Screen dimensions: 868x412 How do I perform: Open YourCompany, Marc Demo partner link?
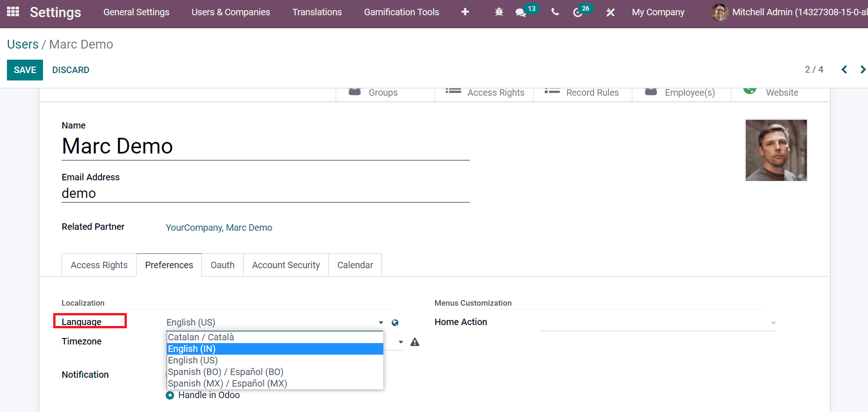[219, 228]
